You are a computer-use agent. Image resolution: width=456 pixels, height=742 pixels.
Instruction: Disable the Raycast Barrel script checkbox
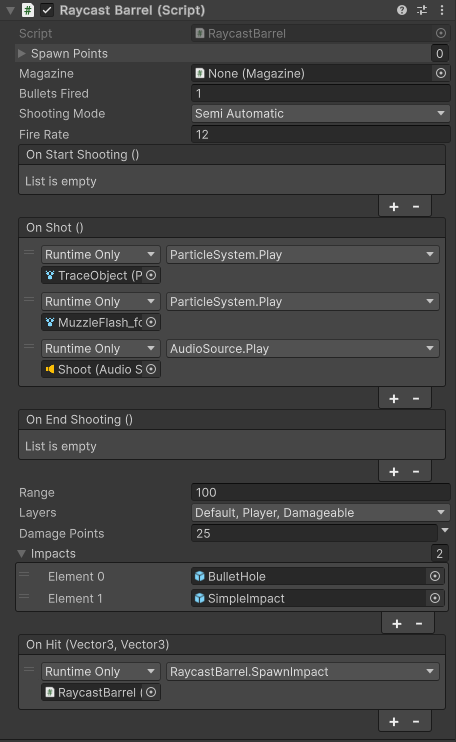point(47,10)
